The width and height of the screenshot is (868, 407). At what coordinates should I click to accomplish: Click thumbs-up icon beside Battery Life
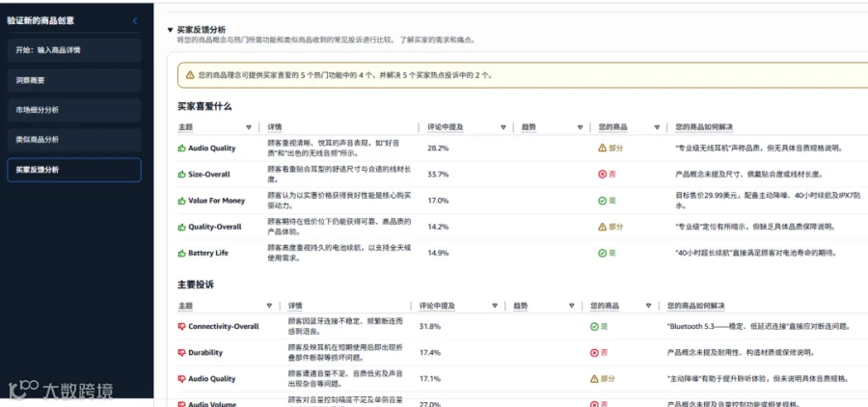coord(181,253)
